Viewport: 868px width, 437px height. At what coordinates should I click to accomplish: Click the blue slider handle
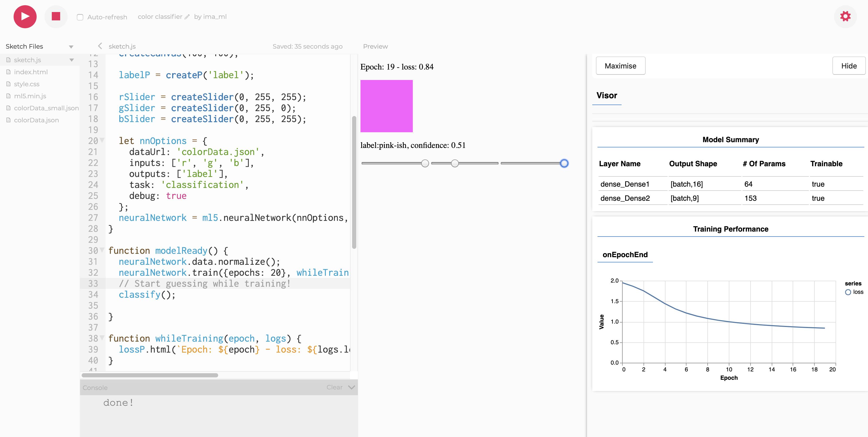(564, 163)
